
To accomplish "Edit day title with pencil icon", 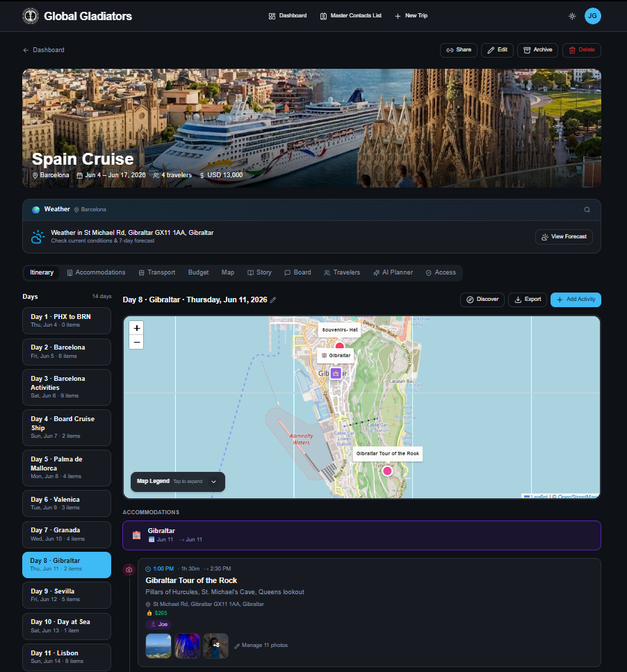I will pos(273,300).
